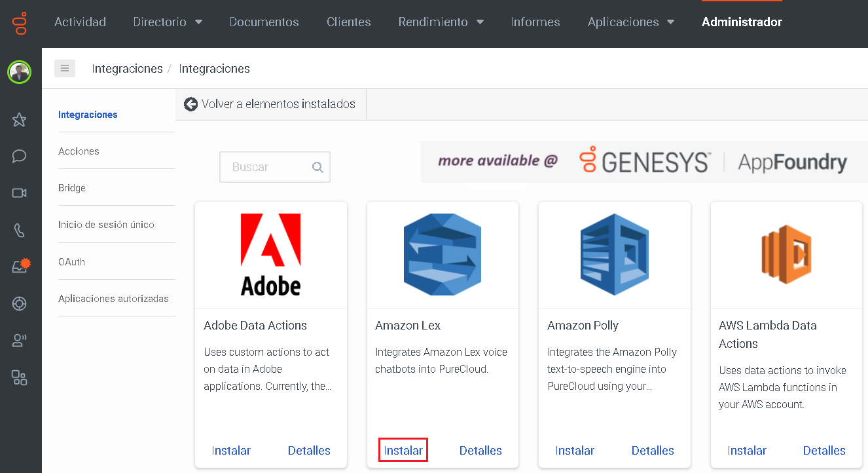
Task: Open the Video camera icon in sidebar
Action: click(x=20, y=193)
